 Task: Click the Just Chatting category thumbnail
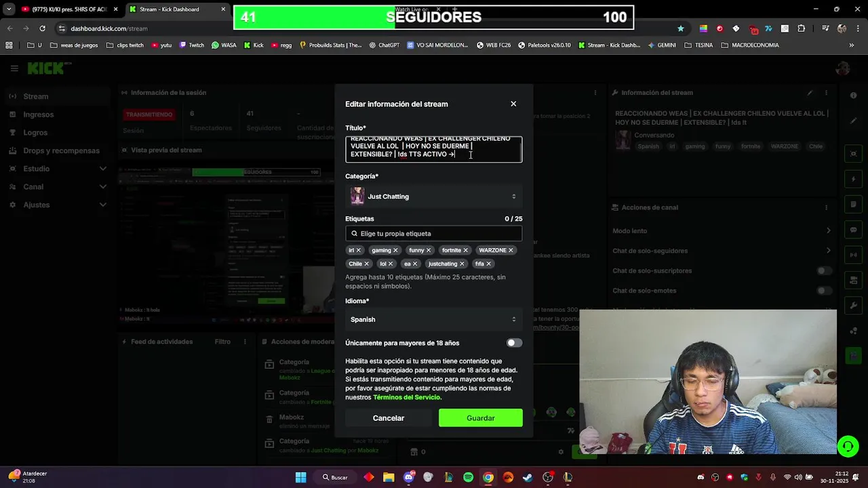pos(357,197)
